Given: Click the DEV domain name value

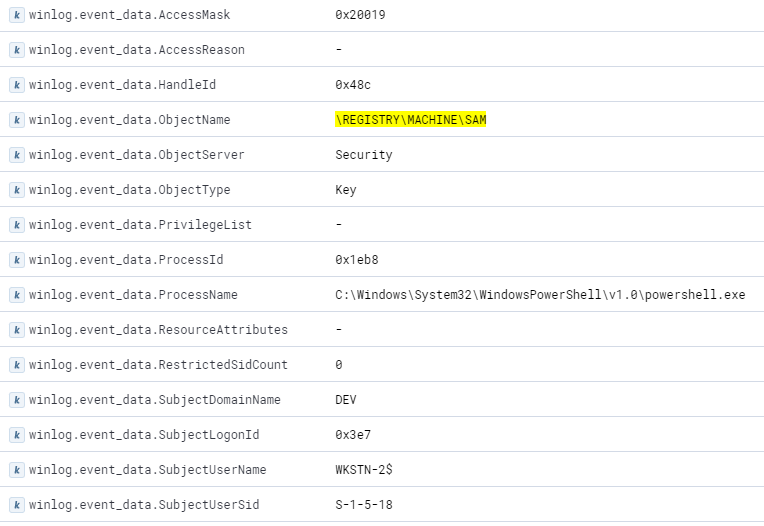Looking at the screenshot, I should 346,400.
